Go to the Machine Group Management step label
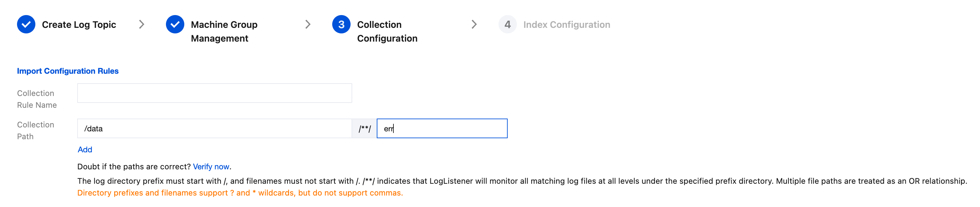This screenshot has height=207, width=980. tap(224, 31)
